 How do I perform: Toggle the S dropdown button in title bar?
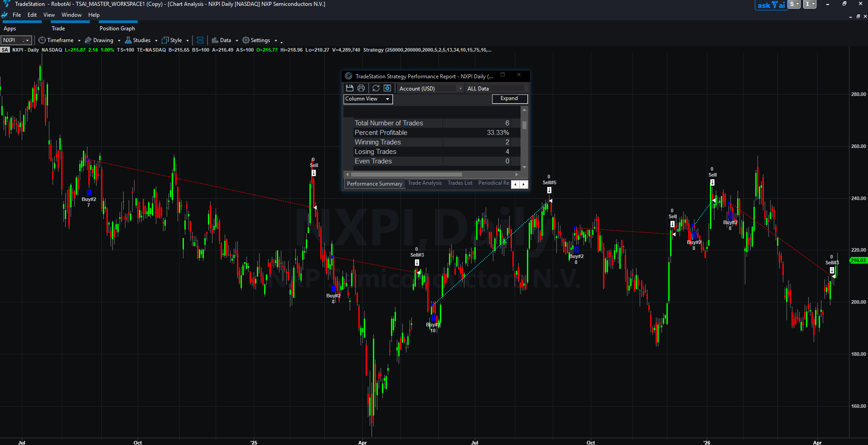point(794,4)
